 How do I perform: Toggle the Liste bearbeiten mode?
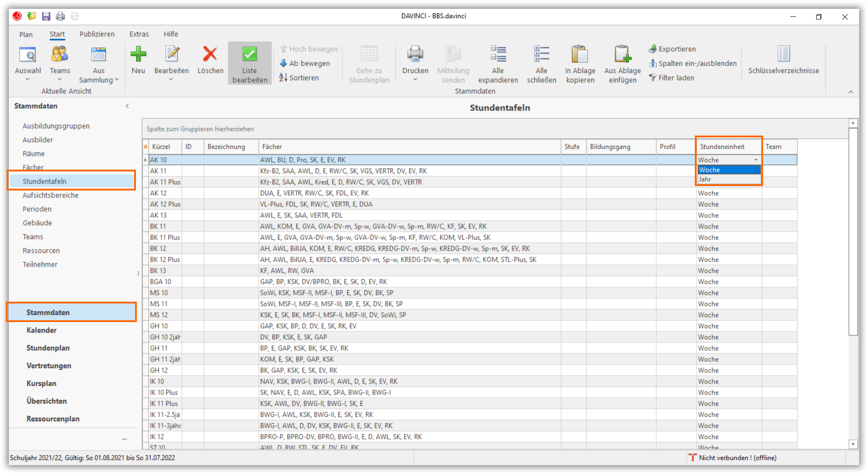(x=250, y=63)
